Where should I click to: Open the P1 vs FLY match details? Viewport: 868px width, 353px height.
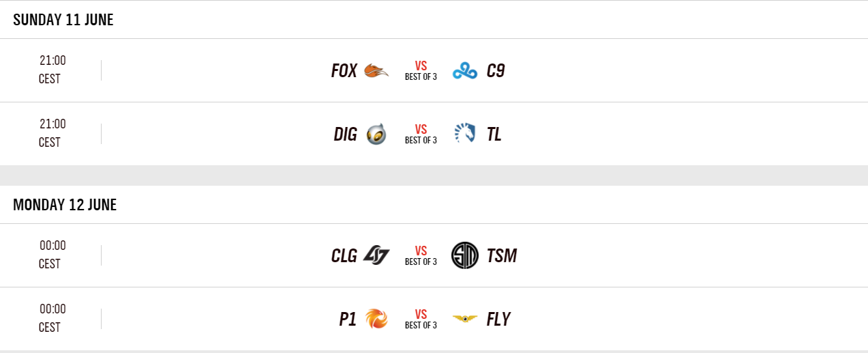pos(421,319)
